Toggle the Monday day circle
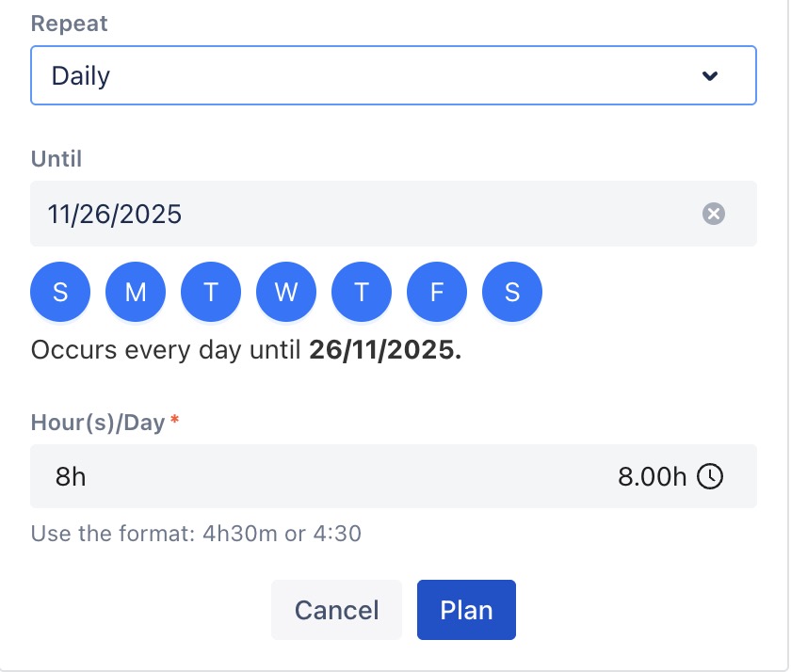Screen dimensions: 791x672 [136, 292]
